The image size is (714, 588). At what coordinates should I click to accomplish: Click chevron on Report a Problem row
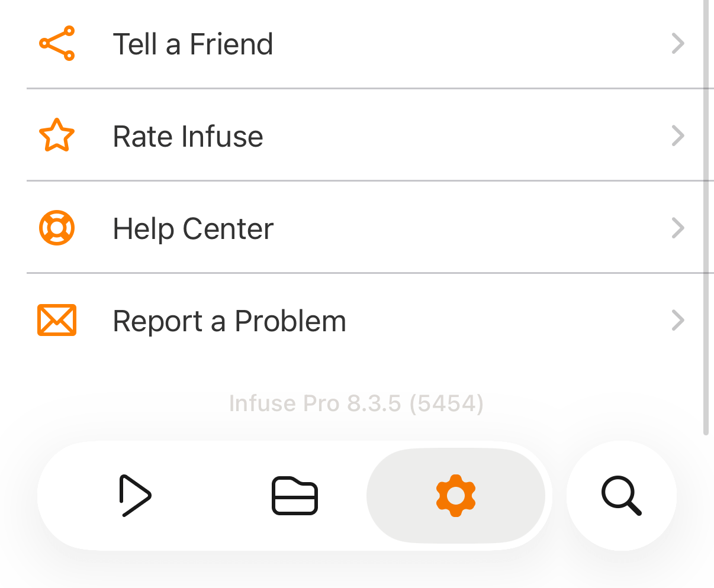(x=678, y=320)
